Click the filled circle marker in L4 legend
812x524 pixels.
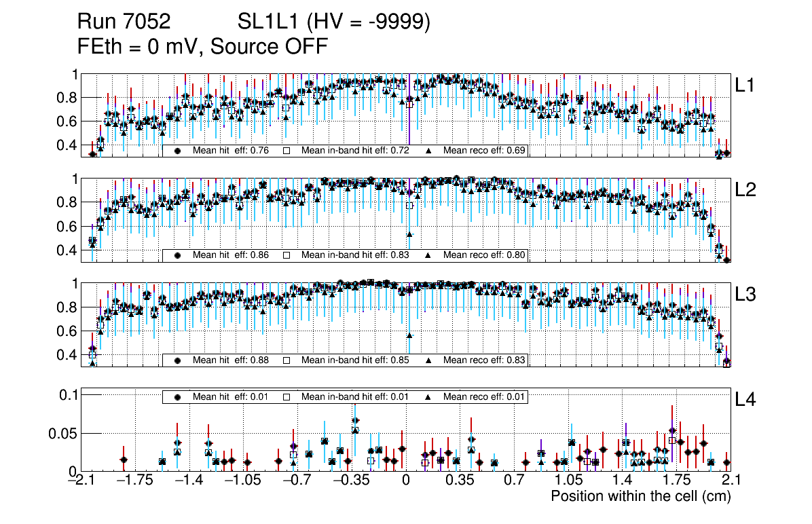tap(178, 396)
